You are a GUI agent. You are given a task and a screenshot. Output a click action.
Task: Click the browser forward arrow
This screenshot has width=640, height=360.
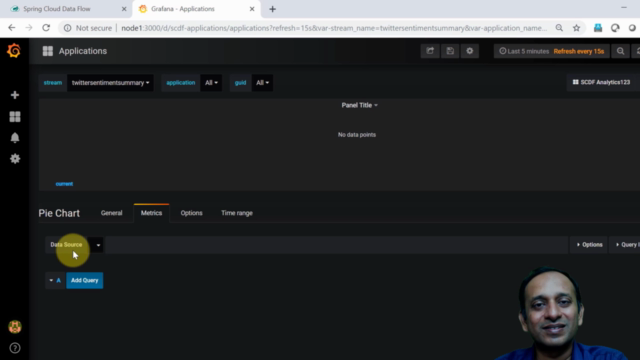click(x=29, y=28)
